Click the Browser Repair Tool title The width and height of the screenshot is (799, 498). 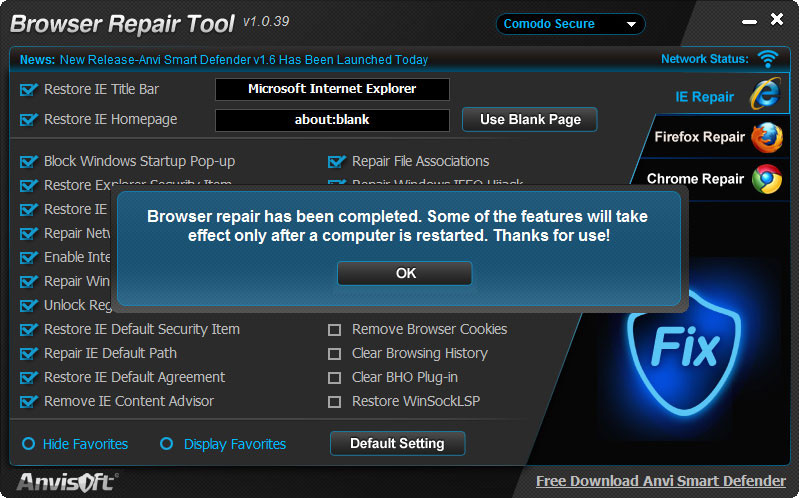click(x=122, y=24)
